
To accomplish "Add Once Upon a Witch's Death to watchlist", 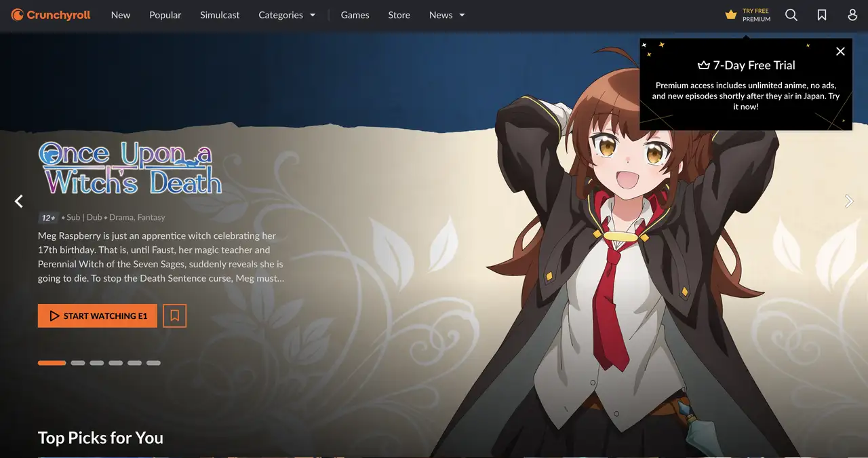I will click(175, 316).
